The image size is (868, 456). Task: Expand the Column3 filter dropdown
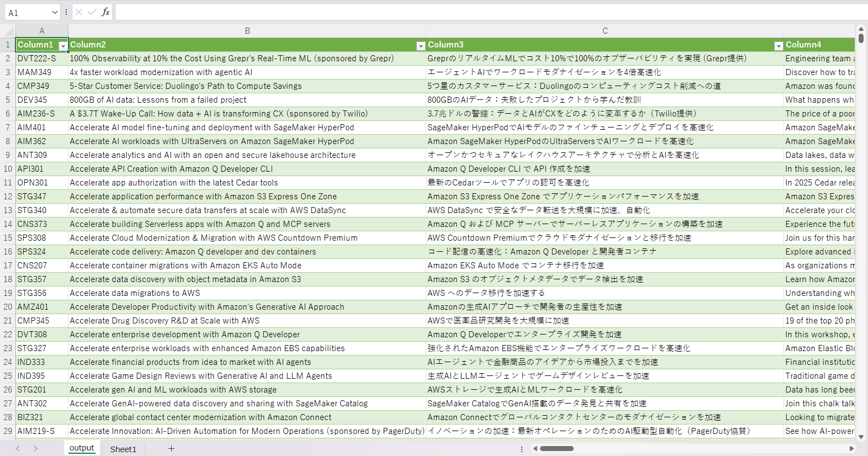[x=779, y=46]
